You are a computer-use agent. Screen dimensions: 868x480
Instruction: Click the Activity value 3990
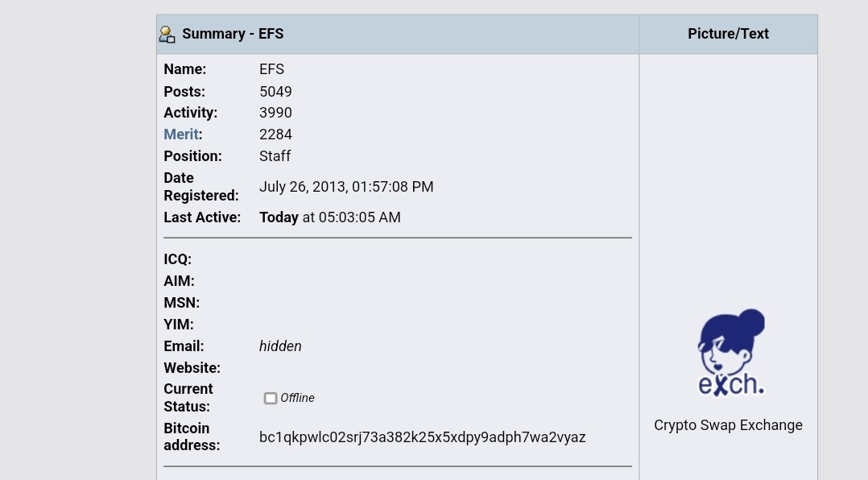(x=275, y=113)
